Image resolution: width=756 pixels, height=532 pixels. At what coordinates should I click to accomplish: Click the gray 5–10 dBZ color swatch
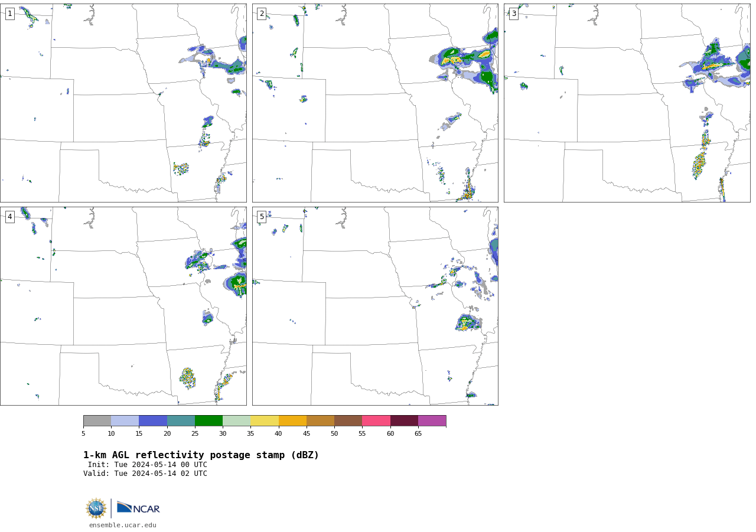97,420
